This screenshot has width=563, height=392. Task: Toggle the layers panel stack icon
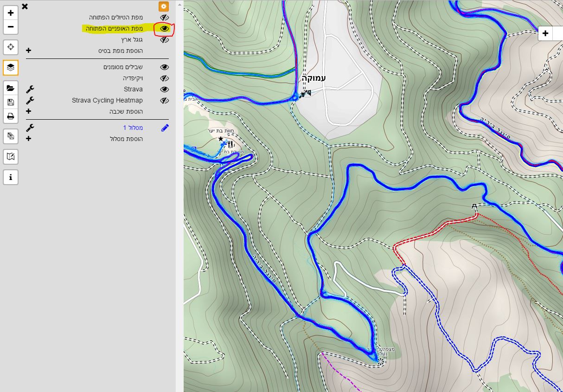(11, 67)
